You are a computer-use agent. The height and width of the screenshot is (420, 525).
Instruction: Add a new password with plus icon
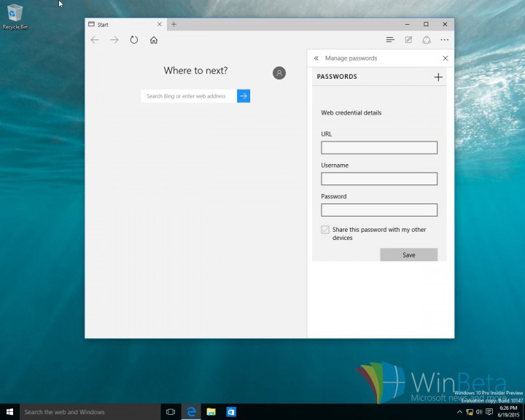click(x=438, y=77)
